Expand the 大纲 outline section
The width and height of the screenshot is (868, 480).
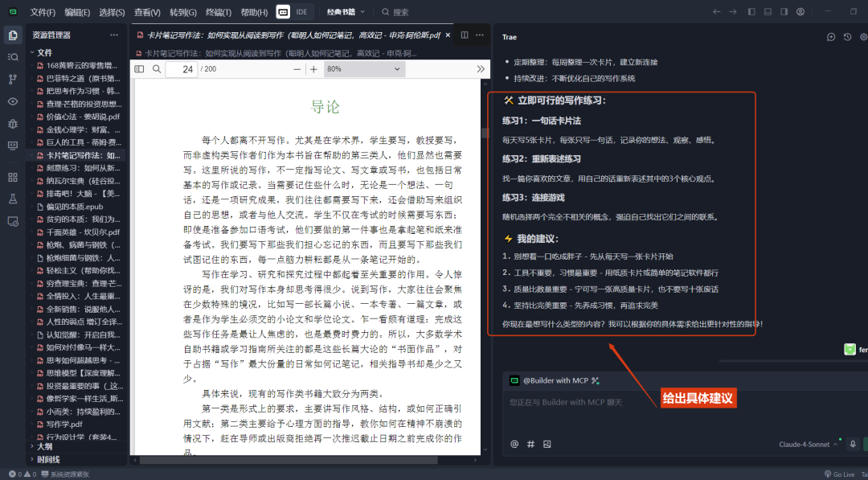[45, 445]
